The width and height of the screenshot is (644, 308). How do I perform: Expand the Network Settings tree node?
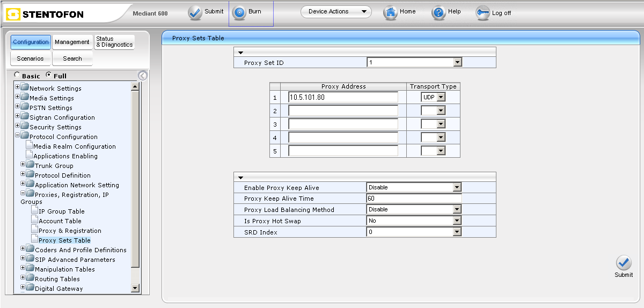pyautogui.click(x=18, y=87)
